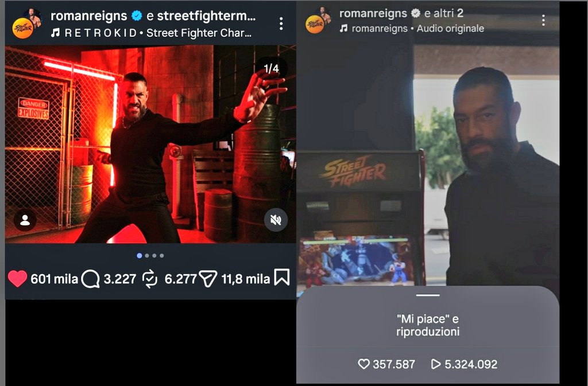Open romanreigns profile on left post
Image resolution: width=588 pixels, height=386 pixels.
click(x=88, y=15)
